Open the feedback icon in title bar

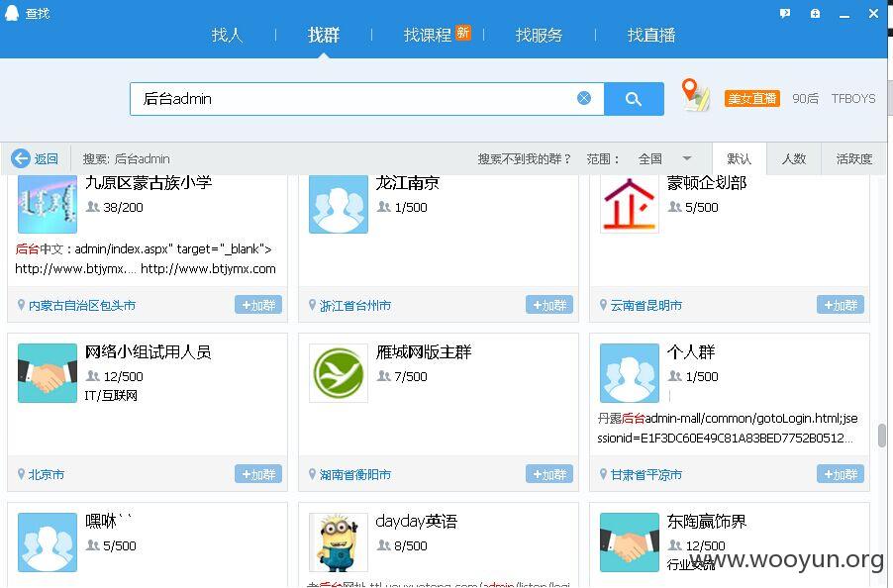(x=785, y=13)
